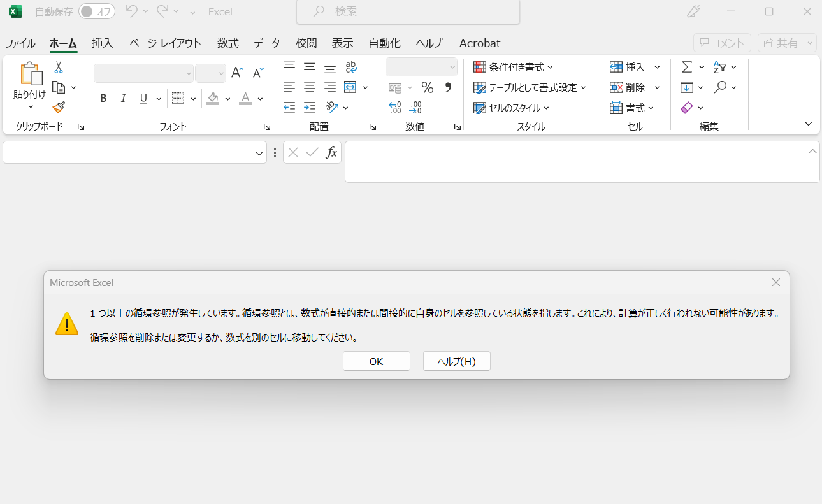
Task: Click the Percent Style icon
Action: [x=427, y=87]
